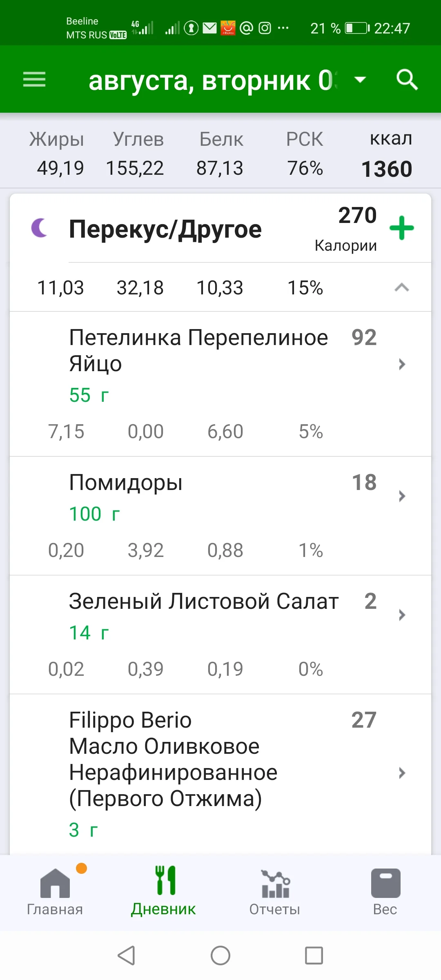Tap the search magnifier icon
Screen dimensions: 441x980
407,79
